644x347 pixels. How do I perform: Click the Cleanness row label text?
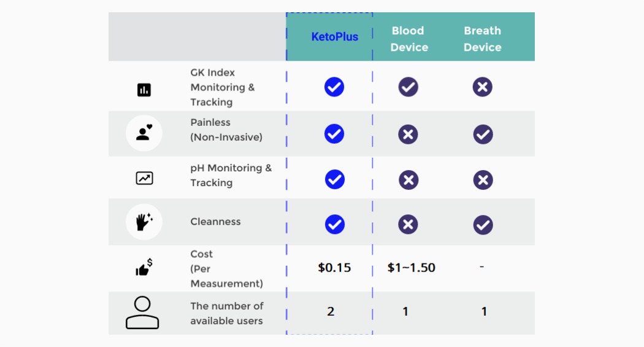coord(215,222)
